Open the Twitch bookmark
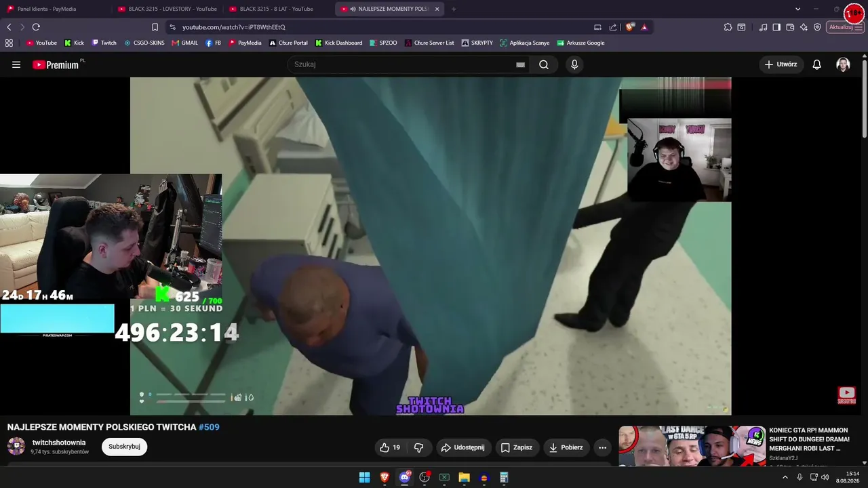The image size is (868, 488). click(x=104, y=43)
